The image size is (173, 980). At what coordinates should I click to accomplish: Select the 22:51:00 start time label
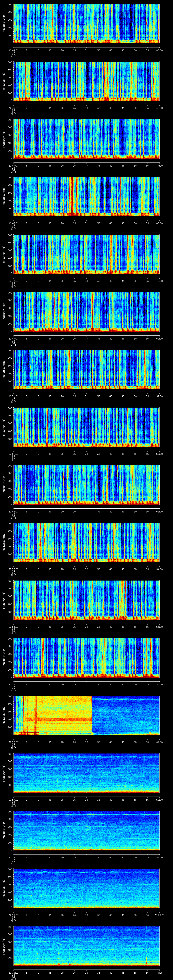pyautogui.click(x=14, y=454)
